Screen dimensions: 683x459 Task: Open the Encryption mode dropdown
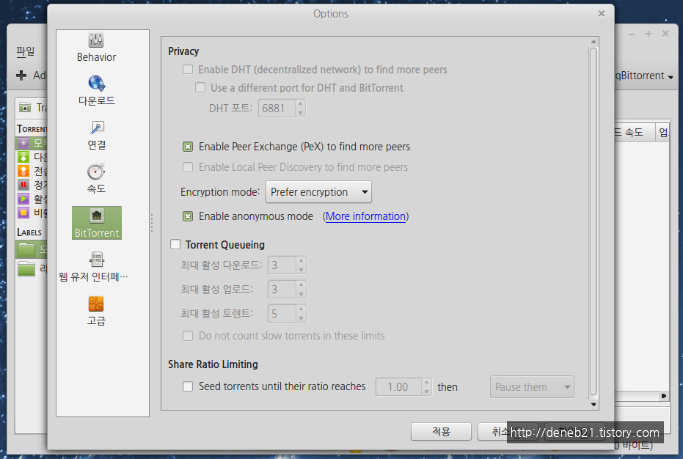click(x=318, y=191)
